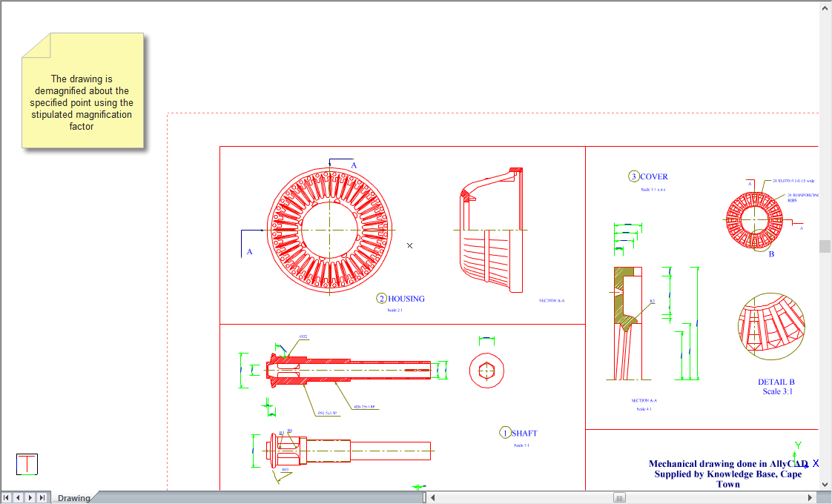This screenshot has height=504, width=832.
Task: Click the vertical scrollbar thumb
Action: click(825, 246)
